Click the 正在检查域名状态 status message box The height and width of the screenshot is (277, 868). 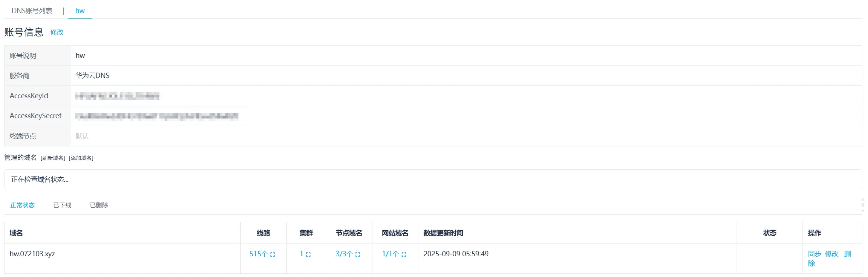[433, 180]
